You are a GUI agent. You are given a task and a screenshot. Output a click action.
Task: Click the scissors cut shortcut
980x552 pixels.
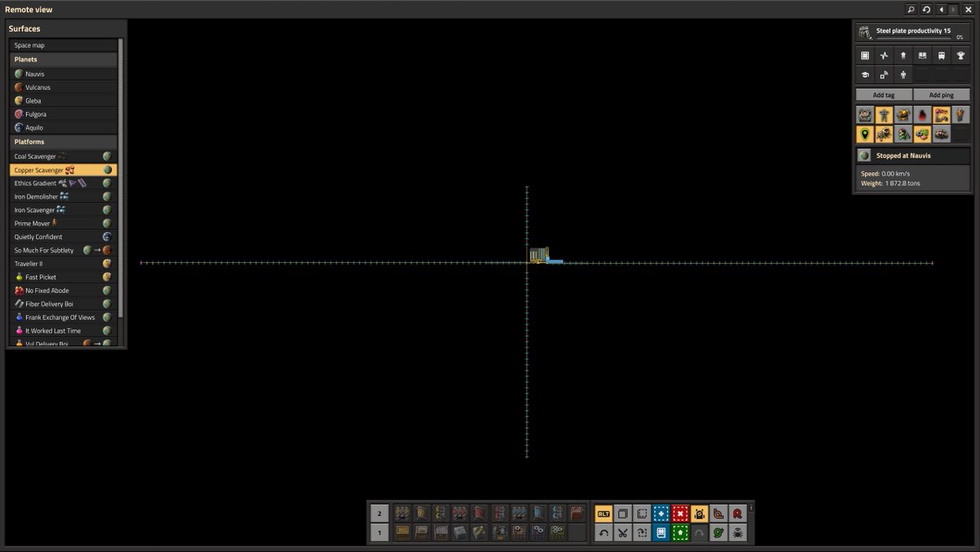point(623,532)
